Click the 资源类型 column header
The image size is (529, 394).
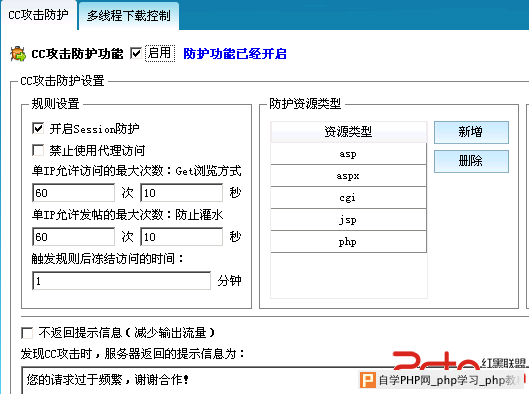click(x=349, y=132)
